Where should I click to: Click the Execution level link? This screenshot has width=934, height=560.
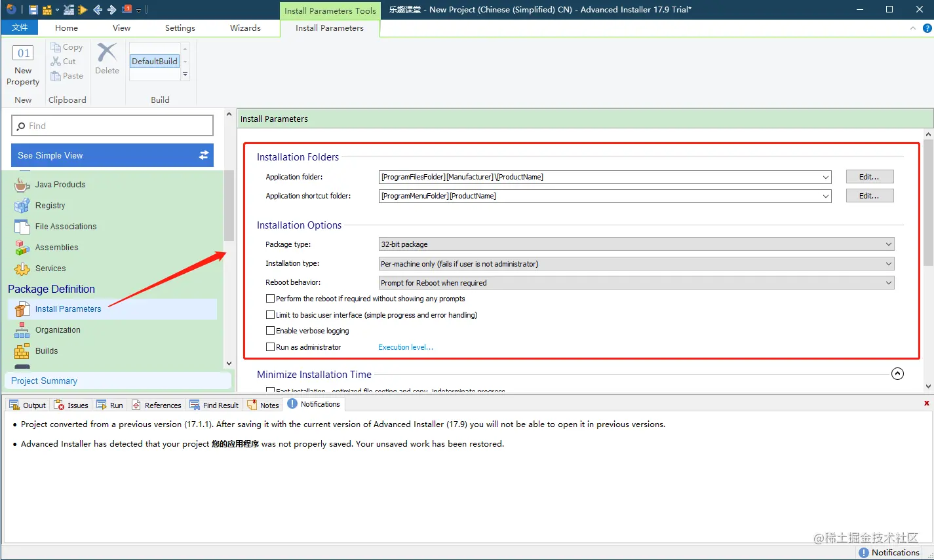tap(405, 347)
